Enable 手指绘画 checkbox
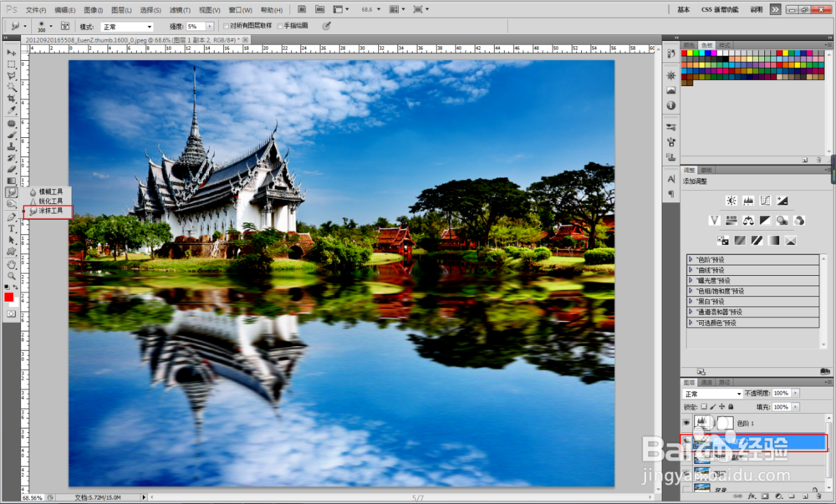836x504 pixels. [280, 26]
